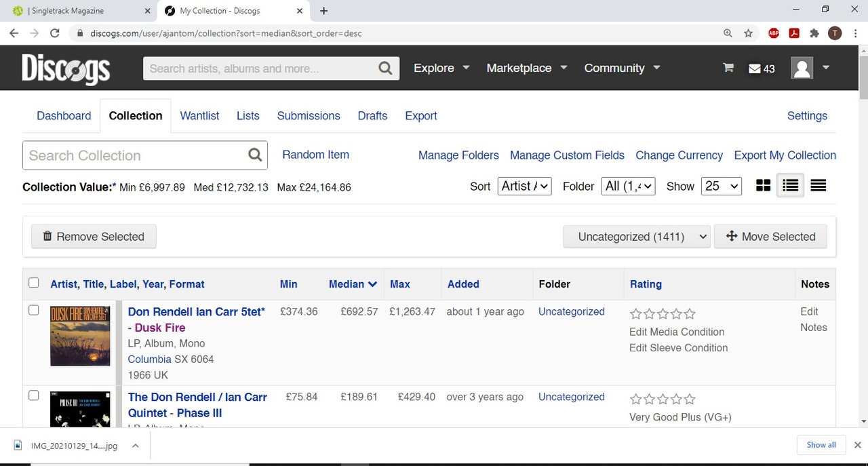The height and width of the screenshot is (466, 868).
Task: Open the inbox with 43 messages
Action: coord(762,69)
